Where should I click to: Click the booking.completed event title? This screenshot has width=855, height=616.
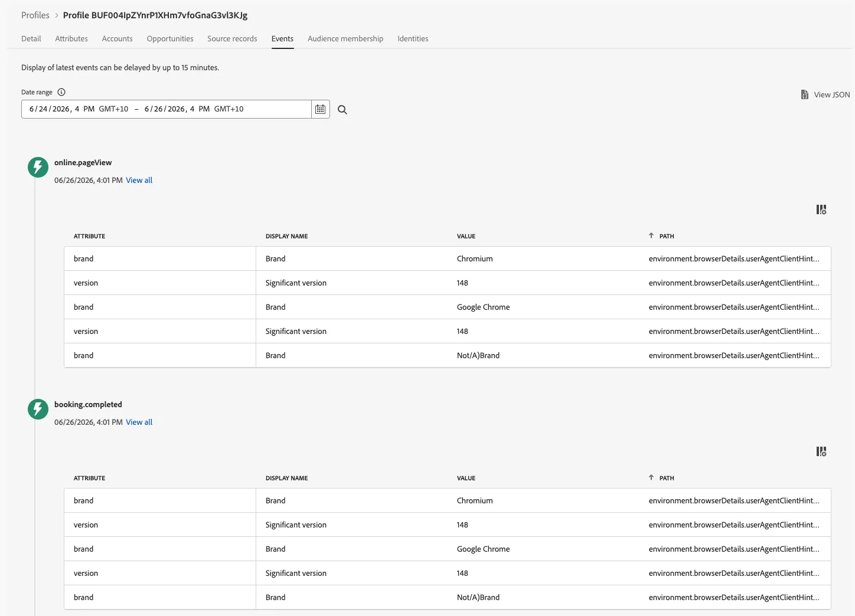pos(88,404)
